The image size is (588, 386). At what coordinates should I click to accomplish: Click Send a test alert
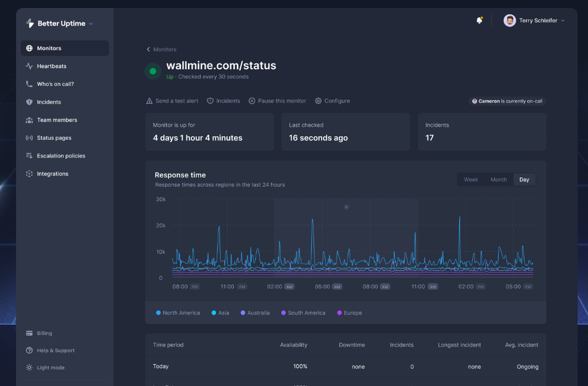point(172,101)
